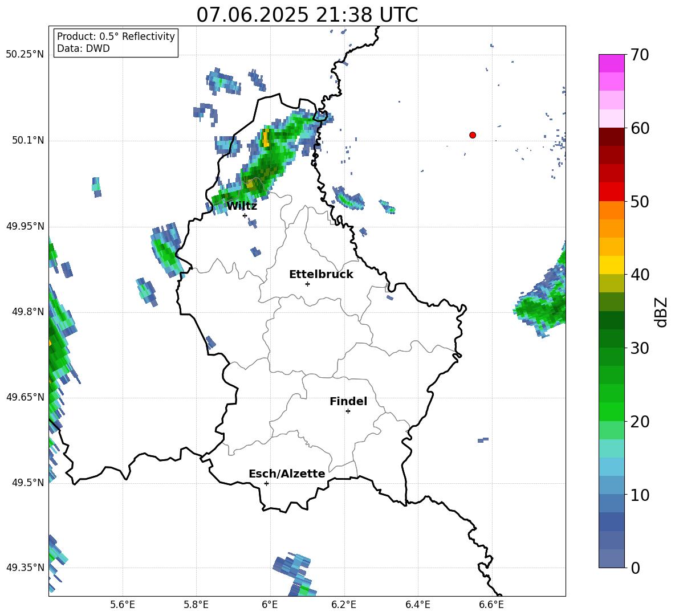Click the 5.8°E longitude label

(196, 605)
